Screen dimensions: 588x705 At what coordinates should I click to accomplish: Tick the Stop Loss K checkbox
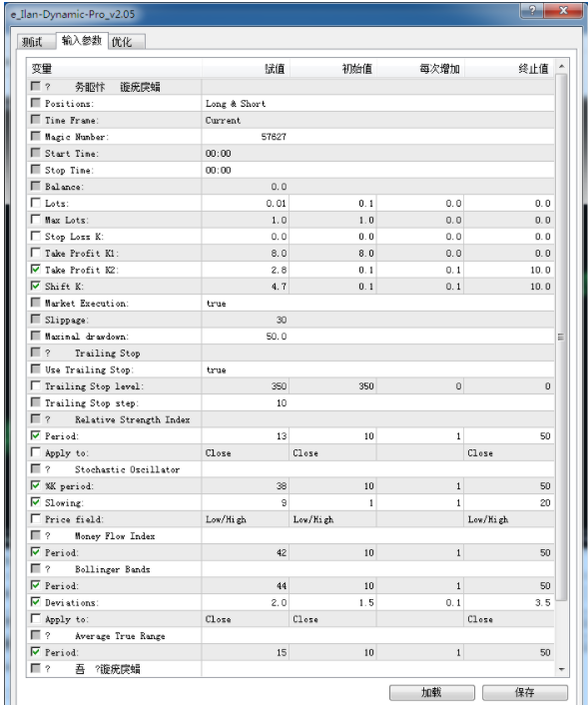pos(36,236)
